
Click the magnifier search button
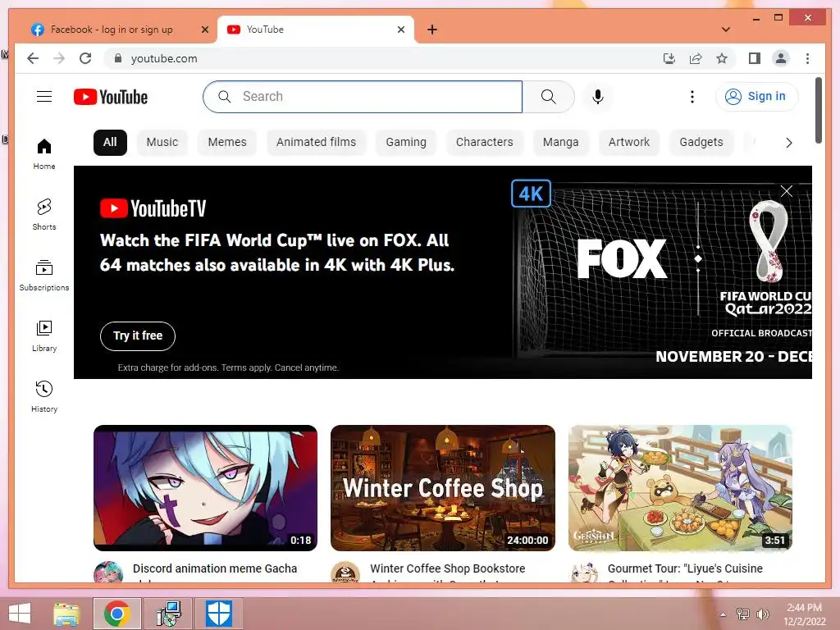coord(548,97)
